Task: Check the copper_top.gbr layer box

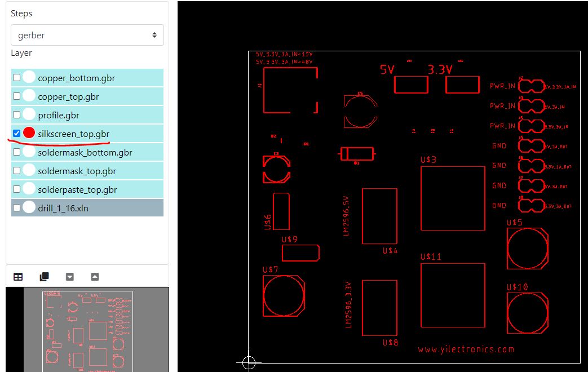Action: pyautogui.click(x=17, y=96)
